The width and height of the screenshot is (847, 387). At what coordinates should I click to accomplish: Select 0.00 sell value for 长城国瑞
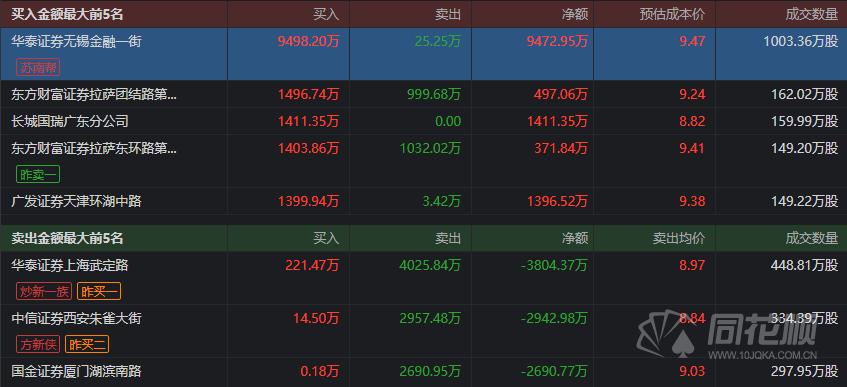click(x=448, y=122)
